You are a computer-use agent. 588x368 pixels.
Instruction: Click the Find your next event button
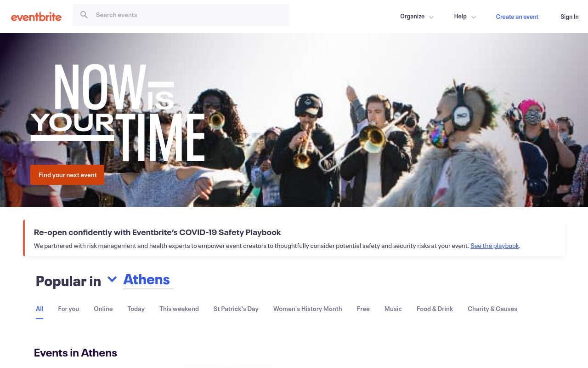(68, 175)
